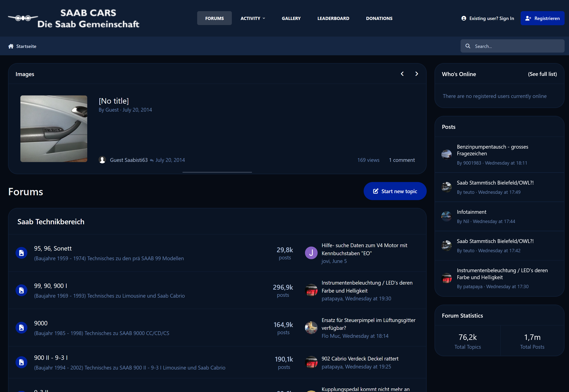Click the Registrieren button

tap(543, 18)
